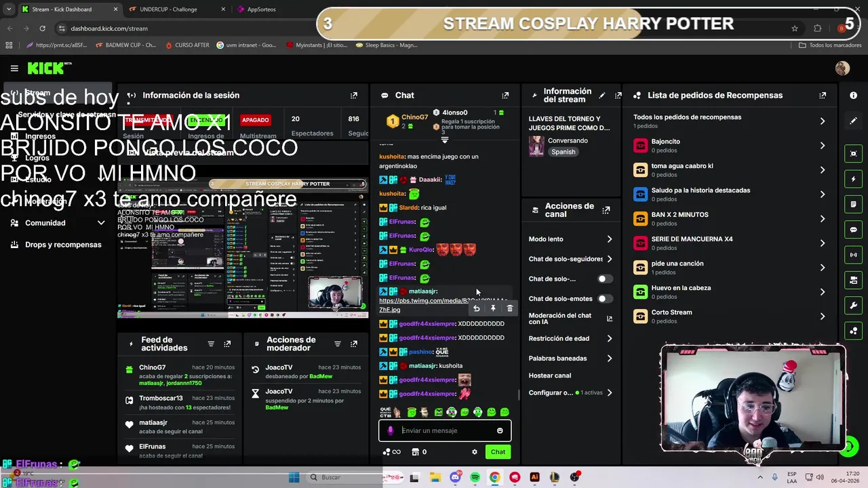
Task: Pop out Feed de actividades panel
Action: click(227, 344)
